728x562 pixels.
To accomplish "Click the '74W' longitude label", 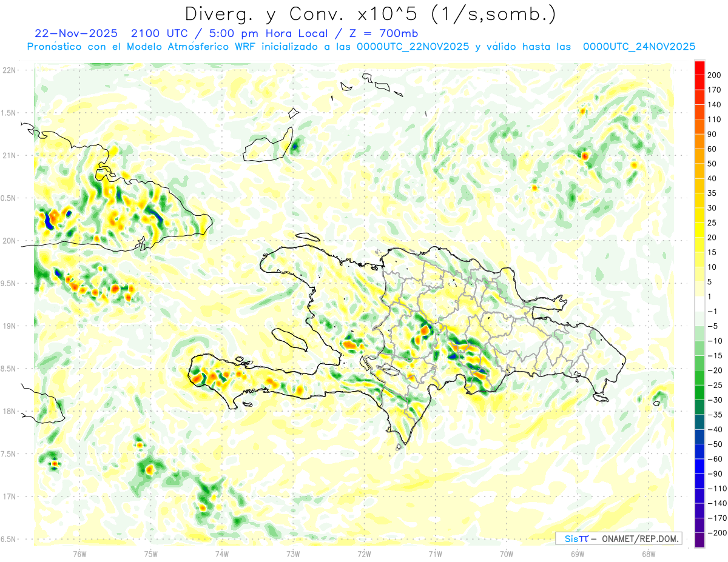I will click(x=222, y=554).
